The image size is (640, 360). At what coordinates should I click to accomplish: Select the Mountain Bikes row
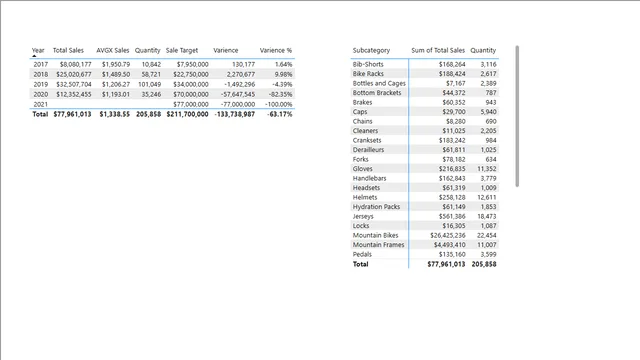pos(424,235)
